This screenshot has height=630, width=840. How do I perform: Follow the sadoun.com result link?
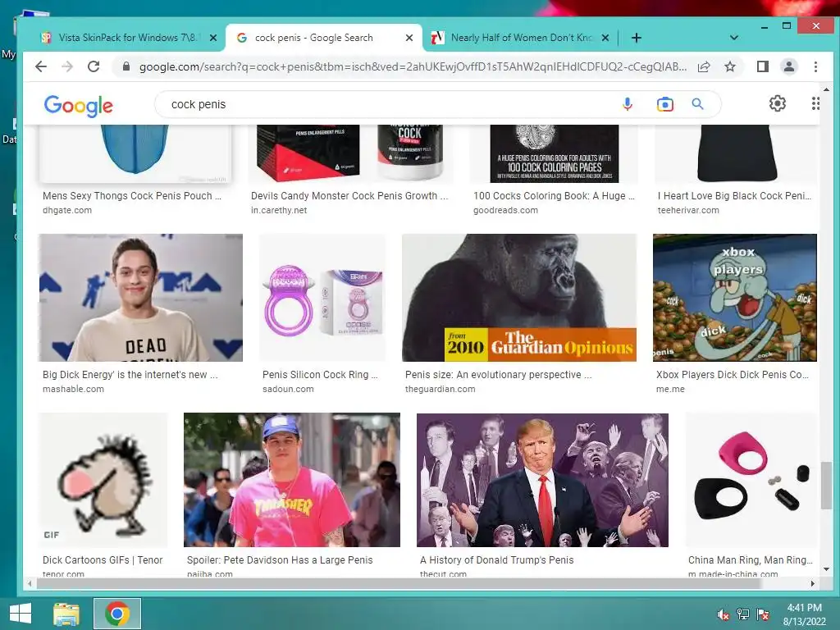(x=288, y=389)
